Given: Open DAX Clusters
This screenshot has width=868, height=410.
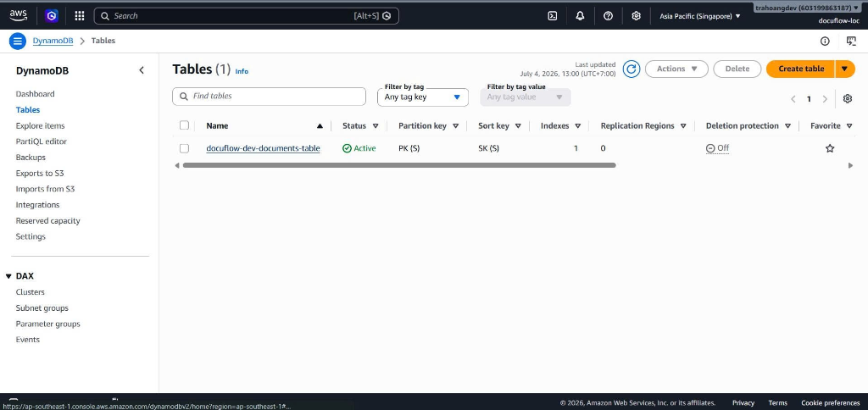Looking at the screenshot, I should [30, 292].
